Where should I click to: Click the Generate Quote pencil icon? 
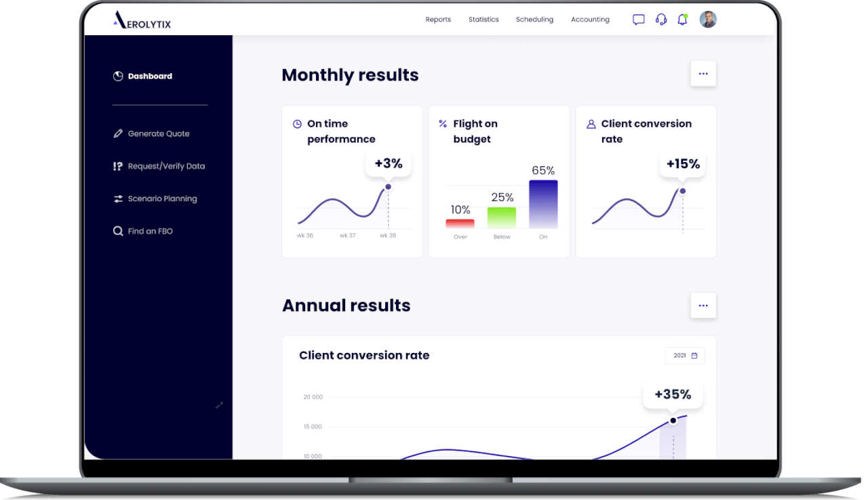[118, 134]
